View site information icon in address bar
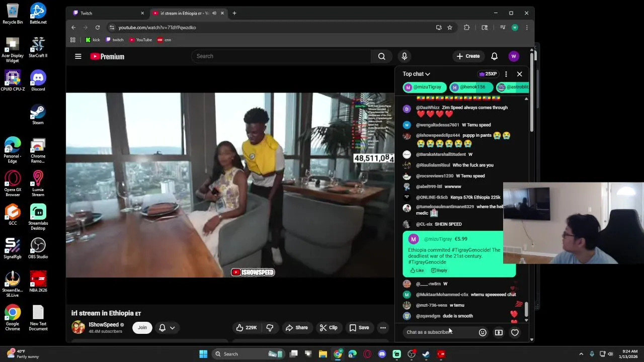 112,28
